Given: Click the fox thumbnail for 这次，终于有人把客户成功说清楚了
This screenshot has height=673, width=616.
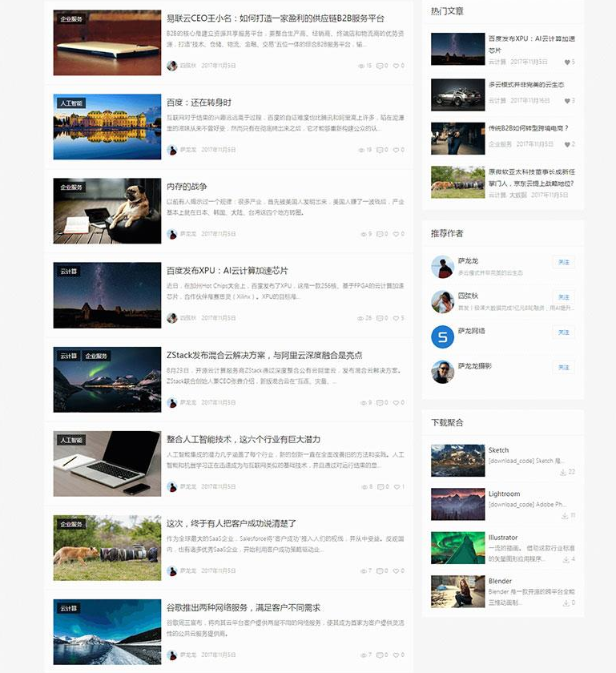Looking at the screenshot, I should point(107,547).
